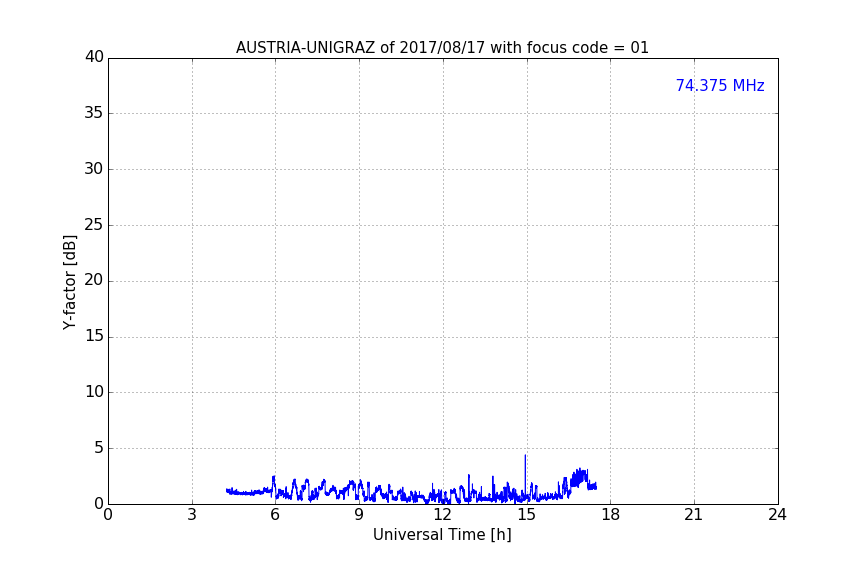Click the x-axis tick label 15
Image resolution: width=864 pixels, height=576 pixels.
[526, 515]
